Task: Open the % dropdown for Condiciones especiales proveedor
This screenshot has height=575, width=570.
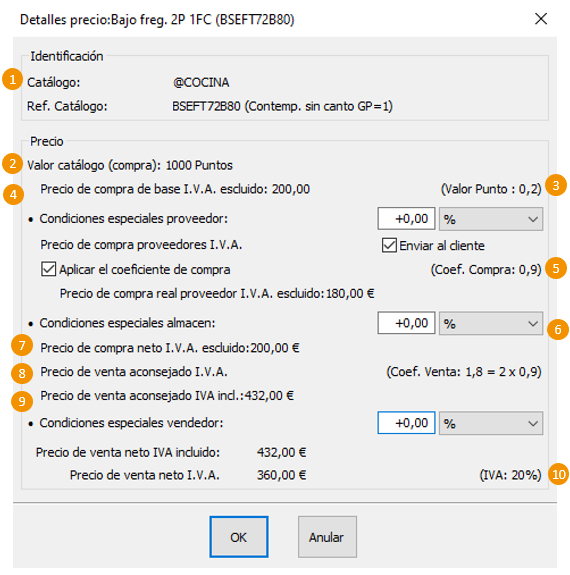Action: point(491,219)
